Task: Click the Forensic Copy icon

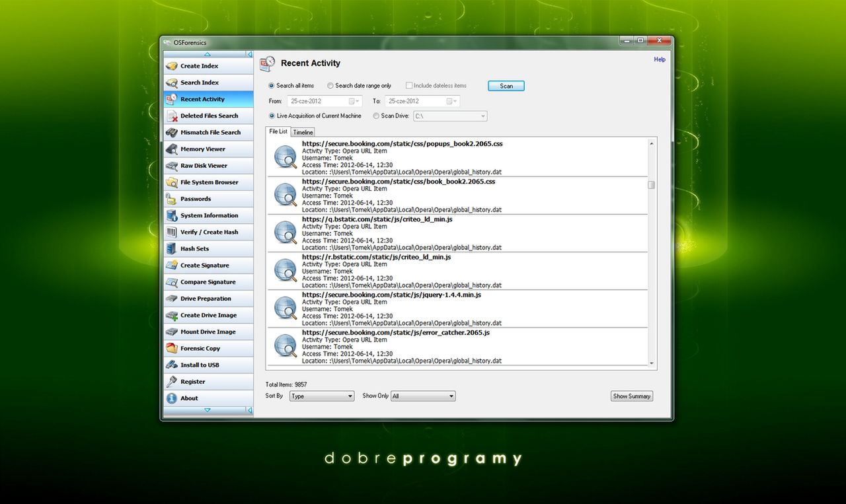Action: (172, 348)
